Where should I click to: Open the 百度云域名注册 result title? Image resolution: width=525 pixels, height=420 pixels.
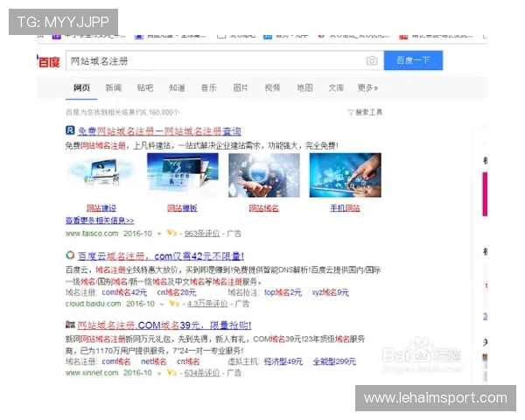point(161,256)
